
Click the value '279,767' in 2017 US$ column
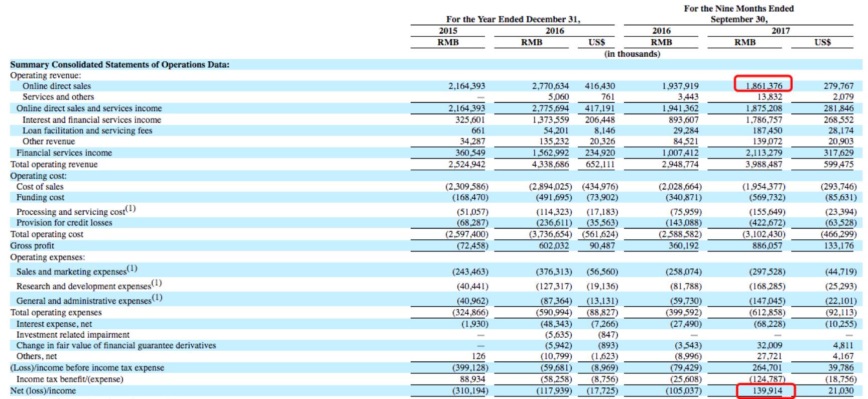838,86
